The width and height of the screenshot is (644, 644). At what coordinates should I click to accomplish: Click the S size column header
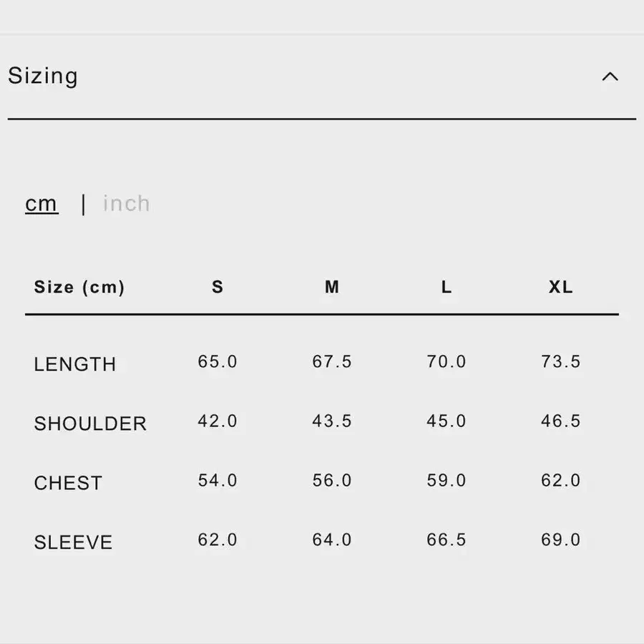click(218, 288)
